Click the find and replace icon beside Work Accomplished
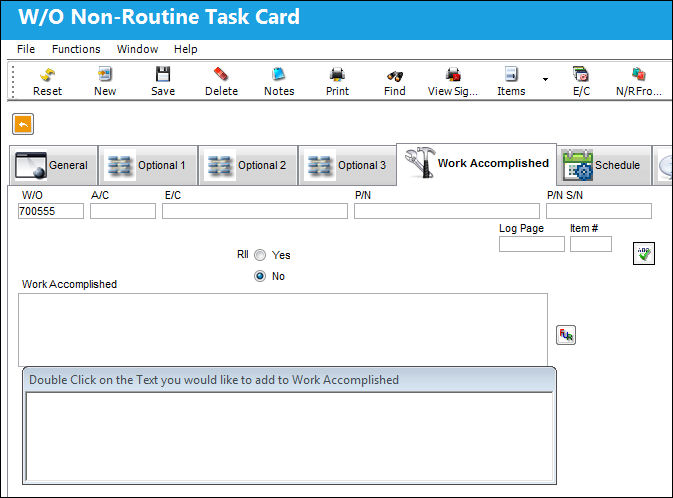This screenshot has width=673, height=498. click(566, 335)
